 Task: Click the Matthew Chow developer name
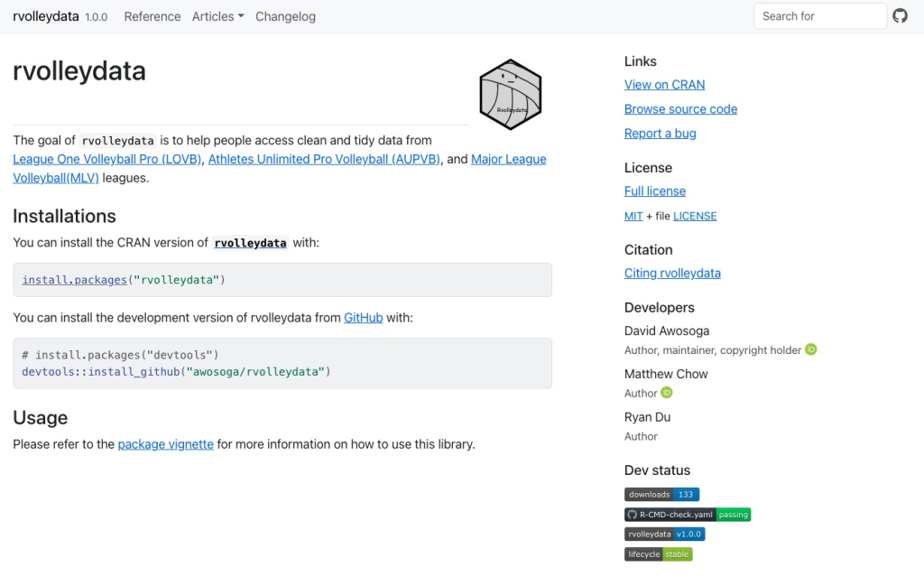pyautogui.click(x=666, y=374)
